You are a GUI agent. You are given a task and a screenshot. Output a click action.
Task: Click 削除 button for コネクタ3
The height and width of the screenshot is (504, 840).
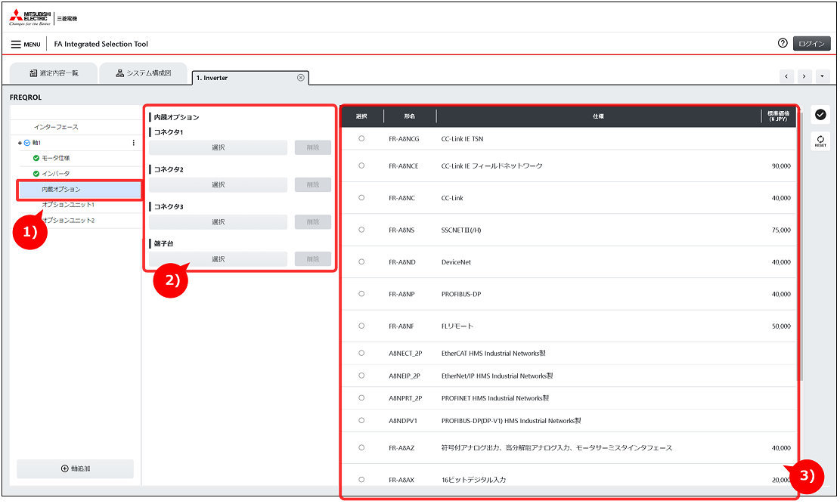tap(313, 221)
